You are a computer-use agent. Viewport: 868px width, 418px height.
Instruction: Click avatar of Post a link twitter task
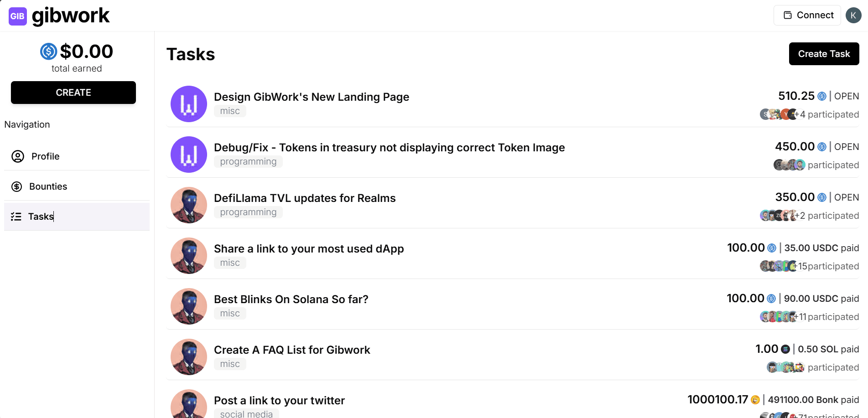click(x=189, y=404)
